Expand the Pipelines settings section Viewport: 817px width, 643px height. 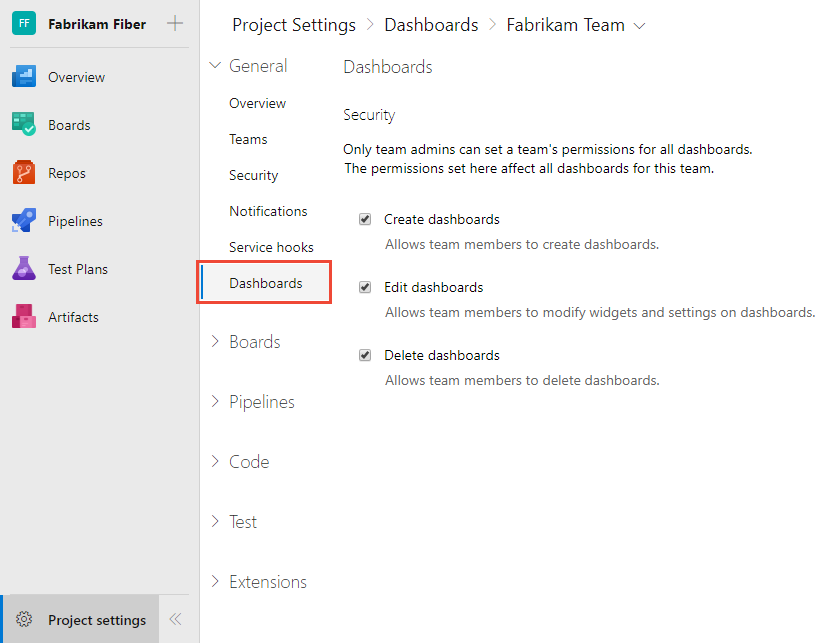pyautogui.click(x=215, y=401)
